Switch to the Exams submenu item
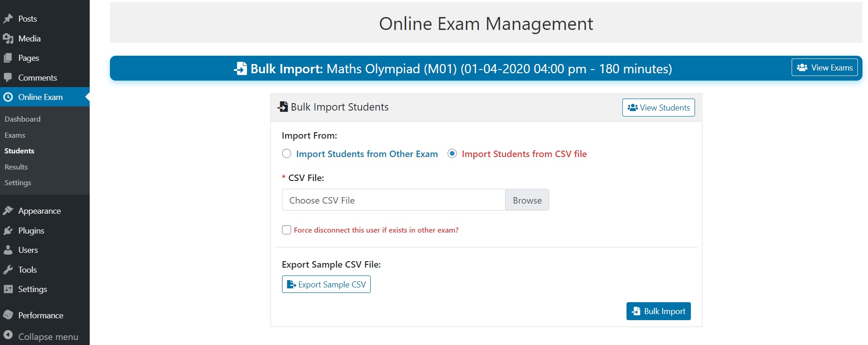868x345 pixels. click(15, 135)
